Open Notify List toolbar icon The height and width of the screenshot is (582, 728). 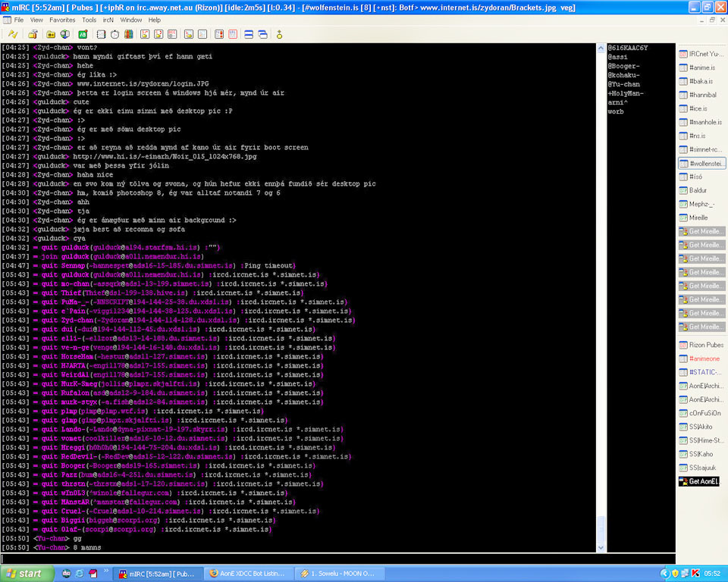click(x=218, y=34)
